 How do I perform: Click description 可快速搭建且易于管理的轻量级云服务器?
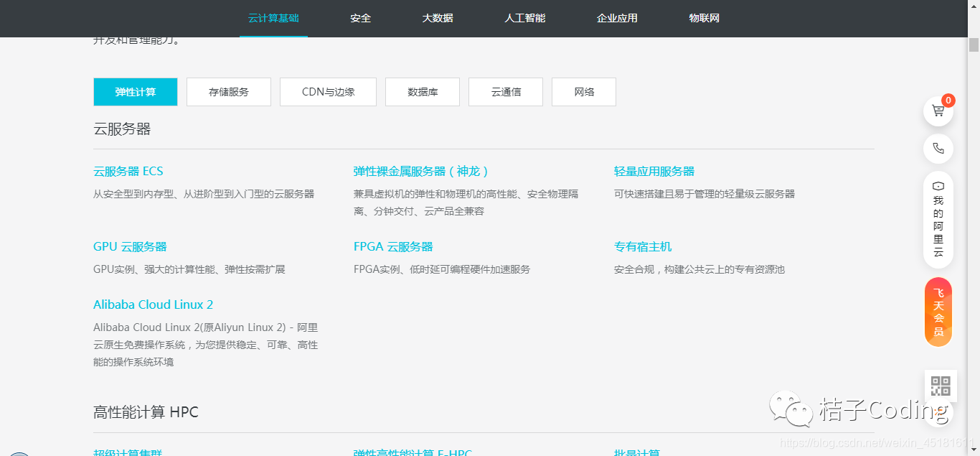[705, 194]
